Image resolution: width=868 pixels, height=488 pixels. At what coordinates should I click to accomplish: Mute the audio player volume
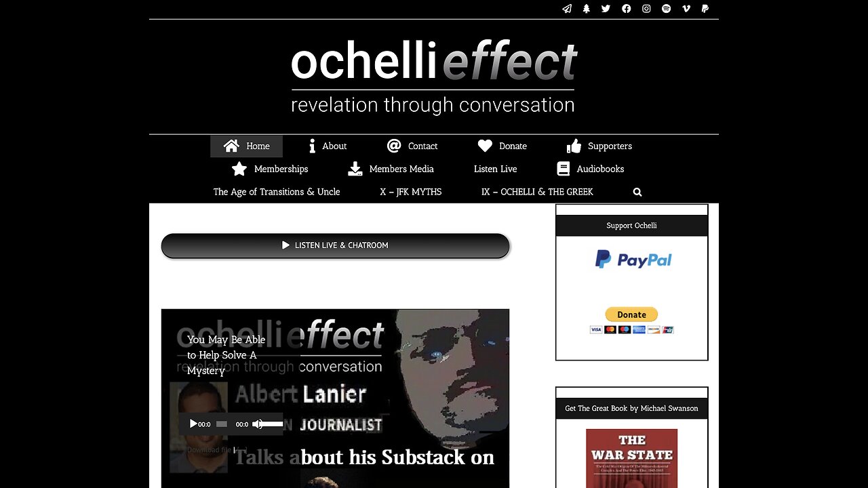[257, 424]
